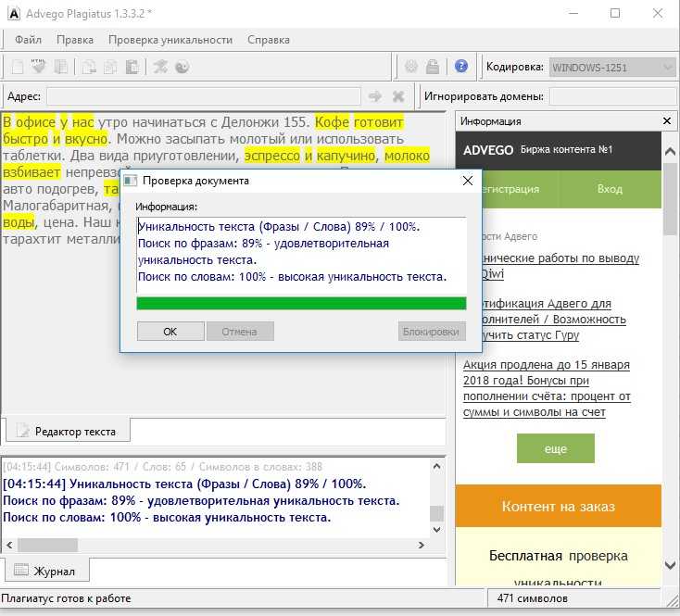This screenshot has width=680, height=616.
Task: Click log panel scroll-right arrow
Action: (421, 545)
